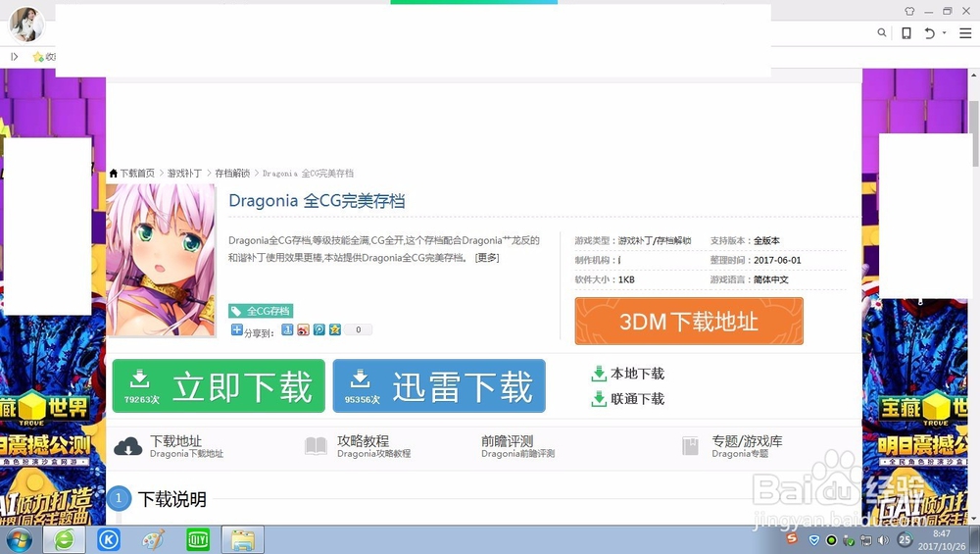Choose the 联通下载 download link
The image size is (980, 554).
pyautogui.click(x=627, y=399)
